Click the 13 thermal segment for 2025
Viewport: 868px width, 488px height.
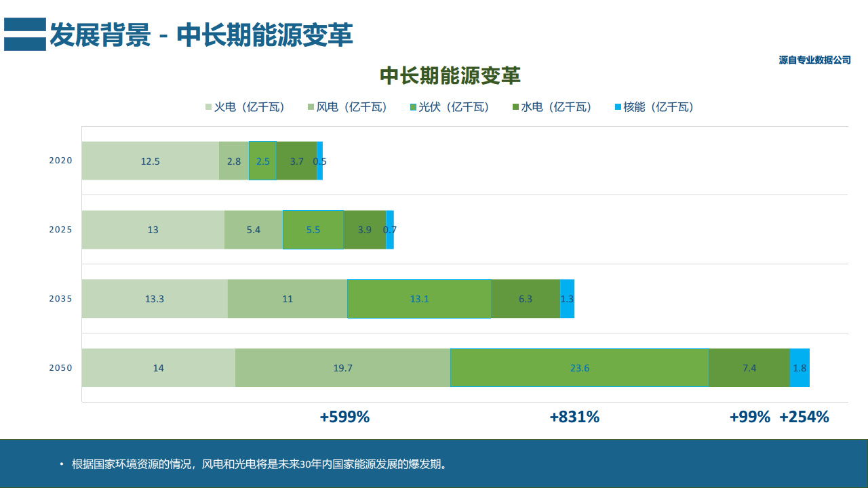pos(153,230)
